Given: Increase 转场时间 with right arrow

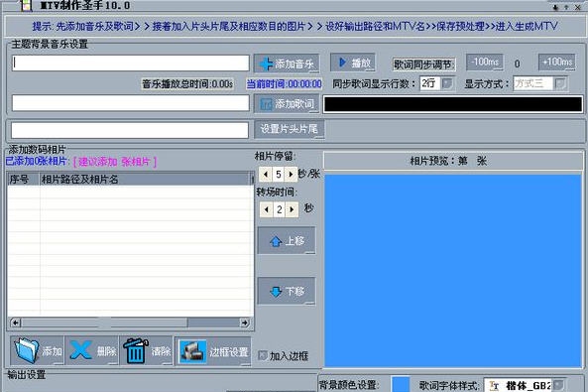Looking at the screenshot, I should click(x=292, y=209).
